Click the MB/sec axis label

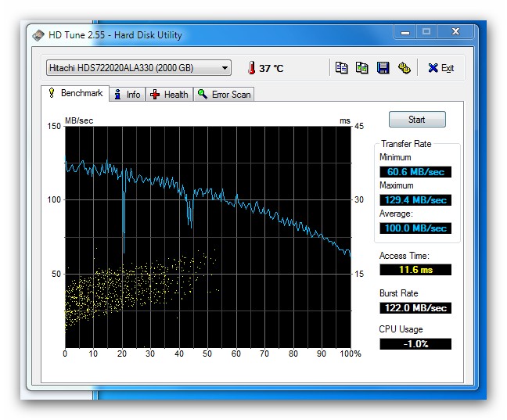click(x=79, y=120)
